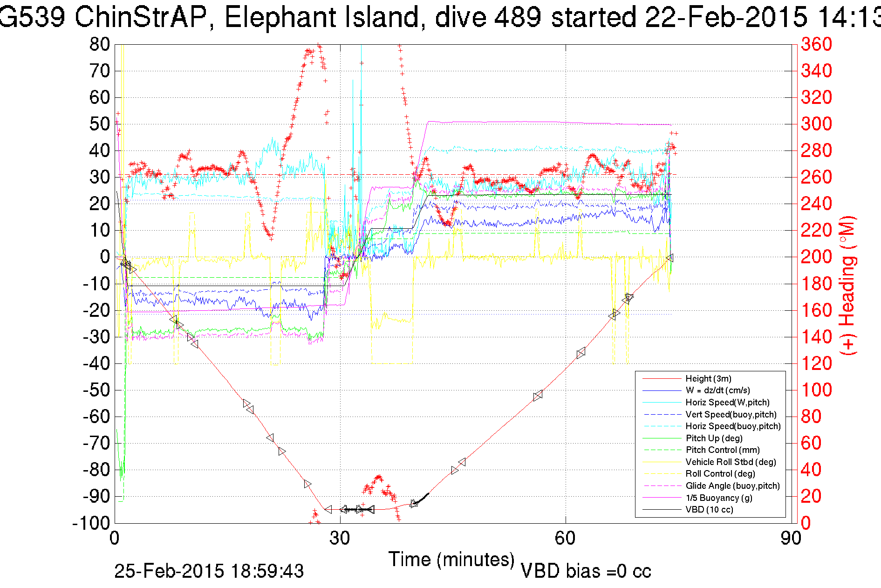Click the 360 tick on the heading axis
The image size is (881, 588).
tap(816, 45)
